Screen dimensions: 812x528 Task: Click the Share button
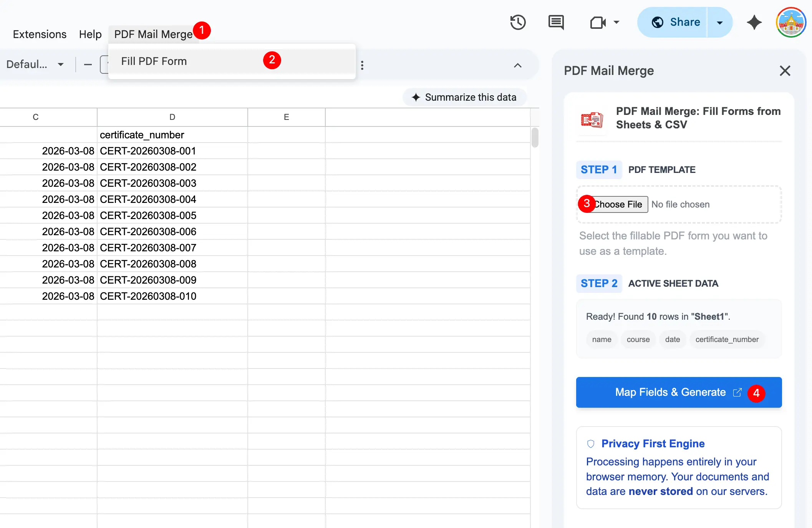coord(676,22)
